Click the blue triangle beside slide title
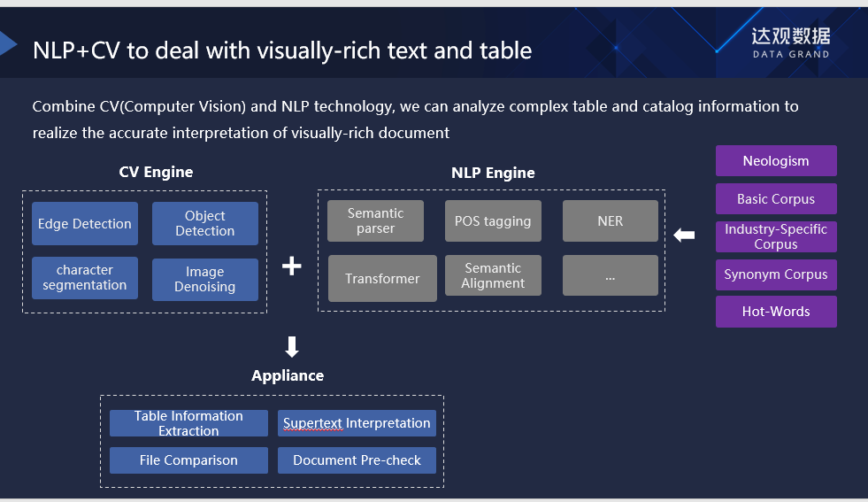The image size is (868, 502). 9,43
